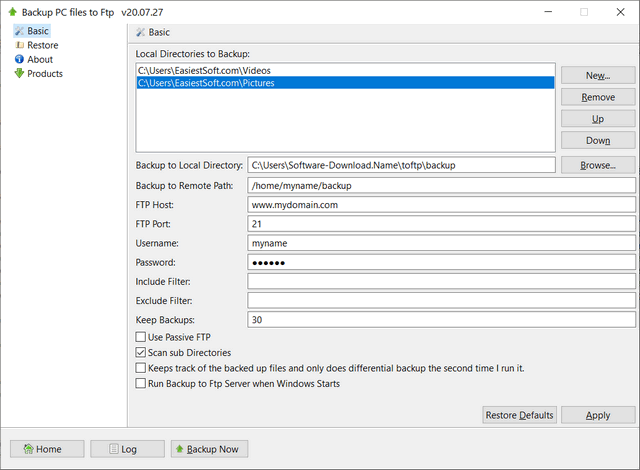
Task: Close the Backup PC files to Ftp window
Action: point(620,12)
